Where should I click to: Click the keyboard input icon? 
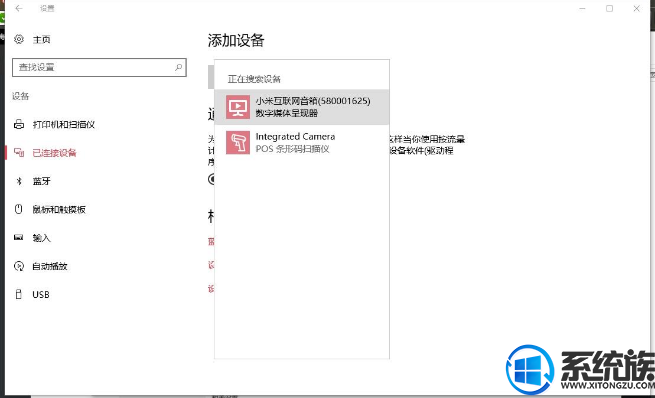click(x=19, y=237)
